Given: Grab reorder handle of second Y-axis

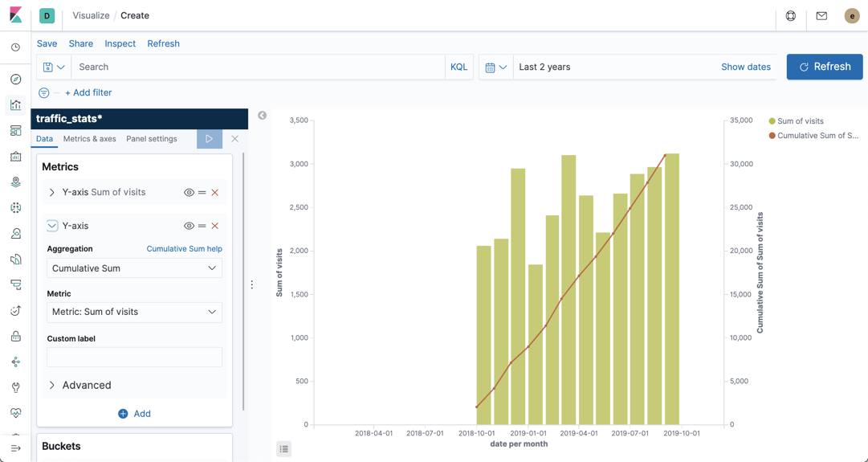Looking at the screenshot, I should pos(202,226).
